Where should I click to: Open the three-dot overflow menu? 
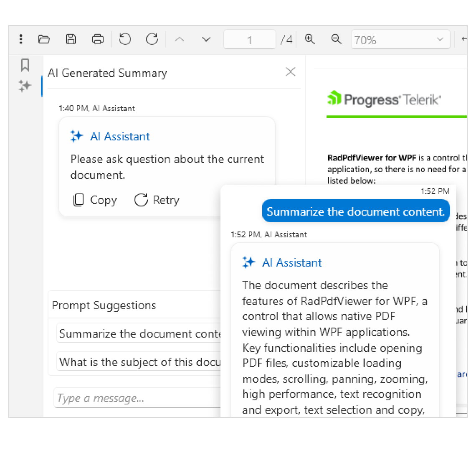(x=20, y=39)
